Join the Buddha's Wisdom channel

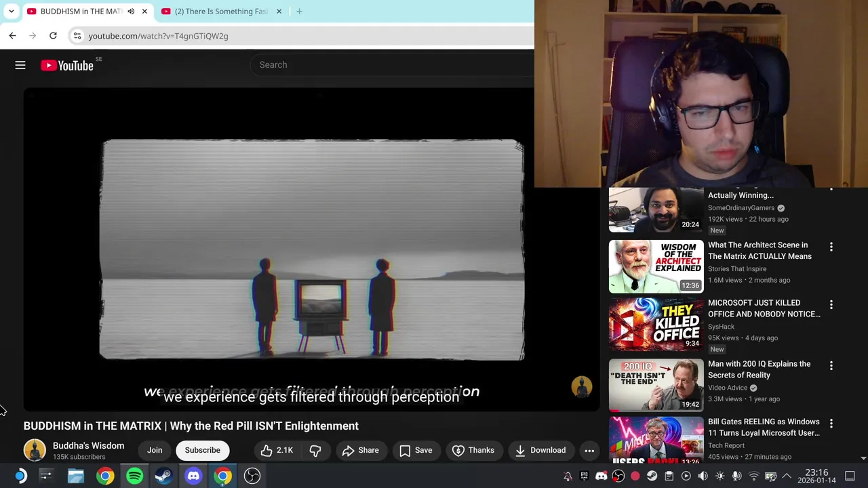pos(155,450)
